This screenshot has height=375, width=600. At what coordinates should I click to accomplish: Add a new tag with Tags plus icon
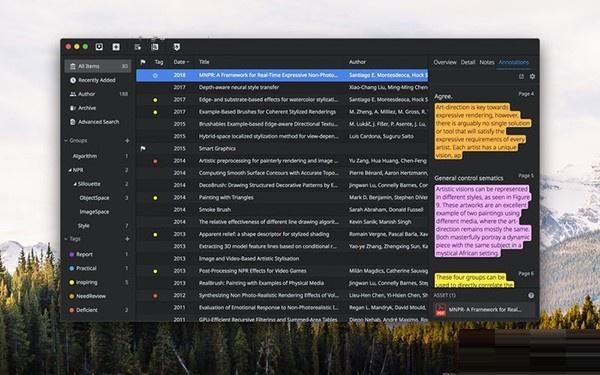pyautogui.click(x=127, y=239)
